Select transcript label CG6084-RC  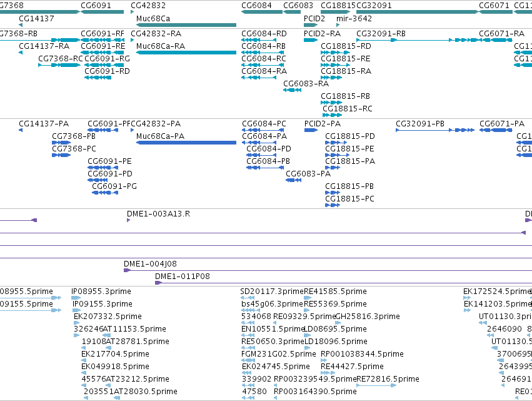pyautogui.click(x=264, y=59)
